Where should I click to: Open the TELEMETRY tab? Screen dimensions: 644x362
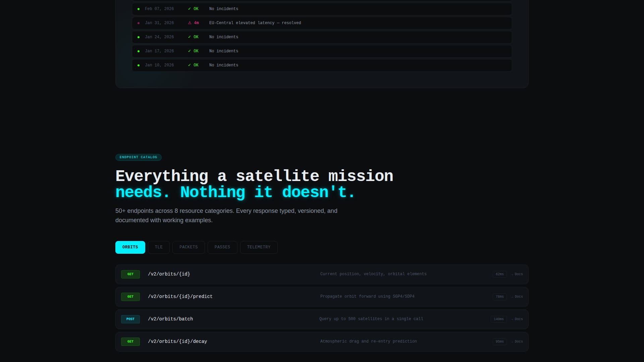tap(259, 247)
